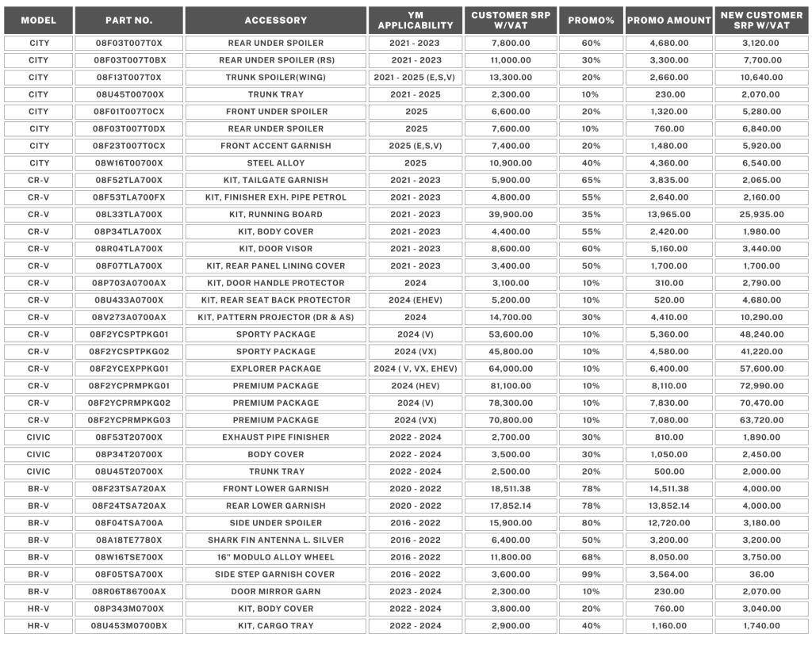Select the PART NO. column header

(128, 20)
